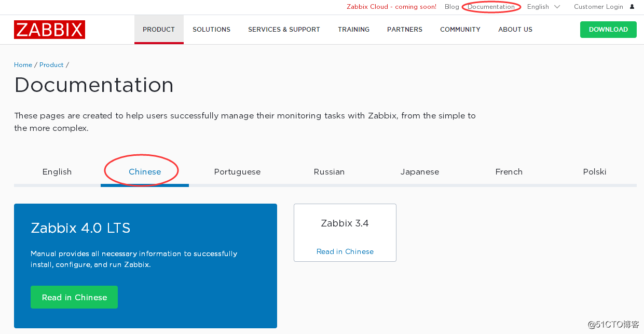This screenshot has width=644, height=334.
Task: Switch to the Portuguese documentation tab
Action: pyautogui.click(x=237, y=172)
